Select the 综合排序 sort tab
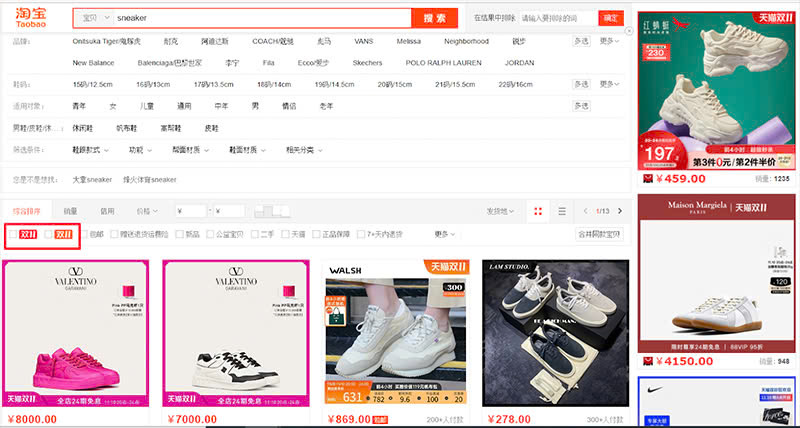This screenshot has width=800, height=428. [27, 211]
